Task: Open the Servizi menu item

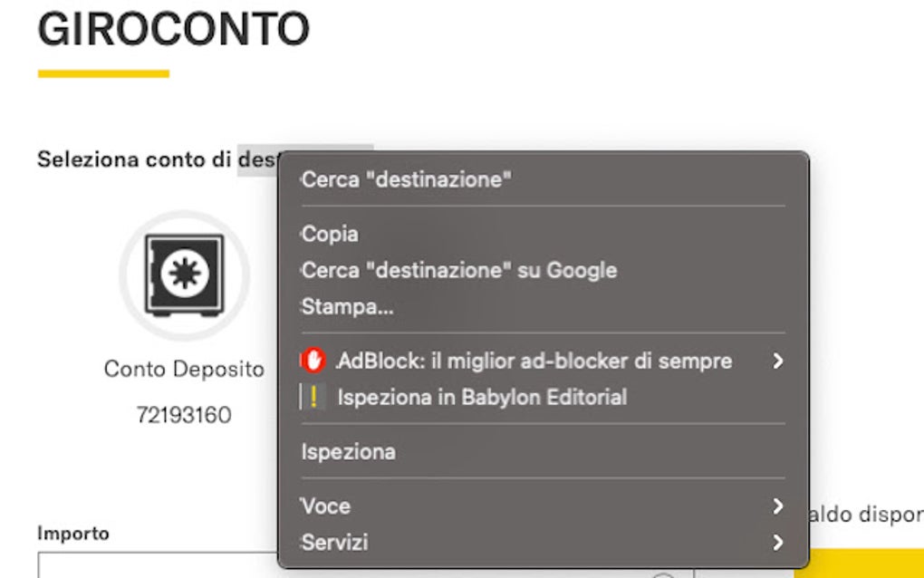Action: [x=334, y=543]
